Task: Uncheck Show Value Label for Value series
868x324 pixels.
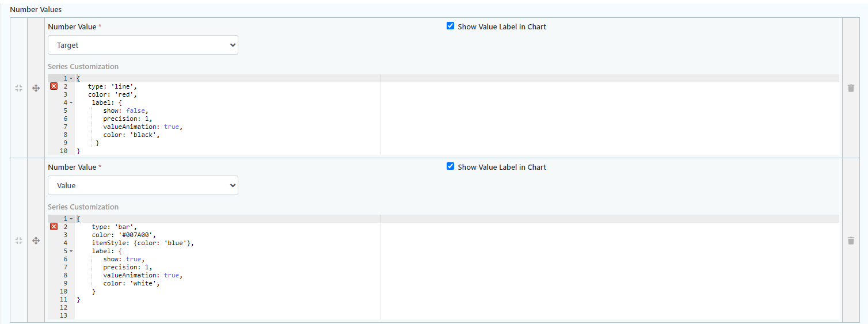Action: click(451, 166)
